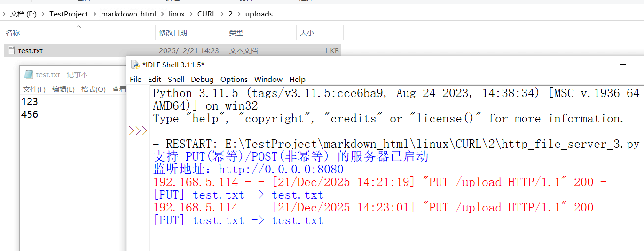Navigate to TestProject in breadcrumb
Image resolution: width=644 pixels, height=251 pixels.
coord(69,14)
